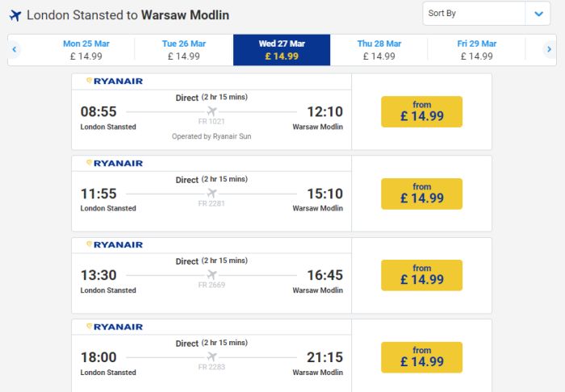Click the next dates arrow in date carousel
The height and width of the screenshot is (392, 565).
549,49
